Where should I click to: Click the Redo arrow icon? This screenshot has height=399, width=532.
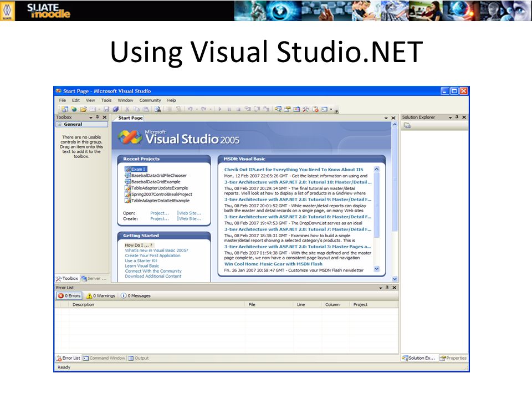[203, 109]
